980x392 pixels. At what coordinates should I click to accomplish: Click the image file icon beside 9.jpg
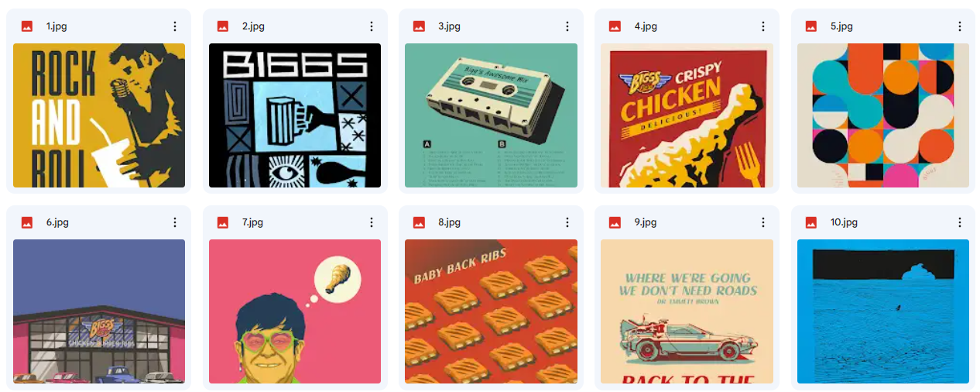[x=615, y=222]
